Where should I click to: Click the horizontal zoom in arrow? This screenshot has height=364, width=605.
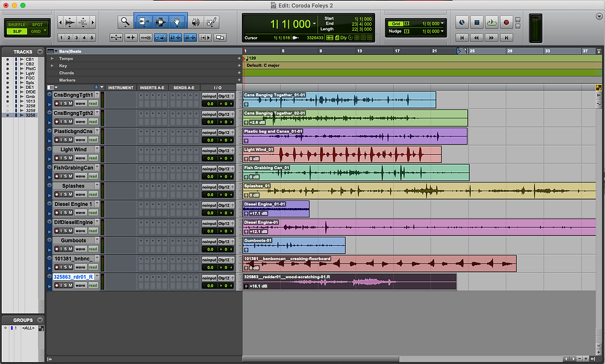(92, 22)
